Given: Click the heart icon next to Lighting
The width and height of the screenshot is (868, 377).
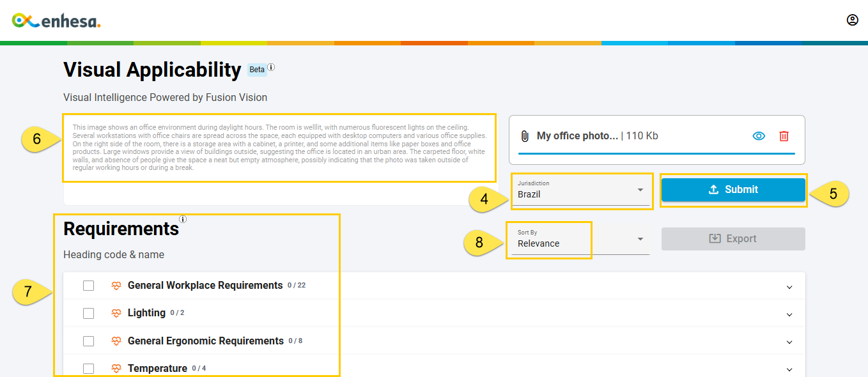Looking at the screenshot, I should [x=116, y=313].
